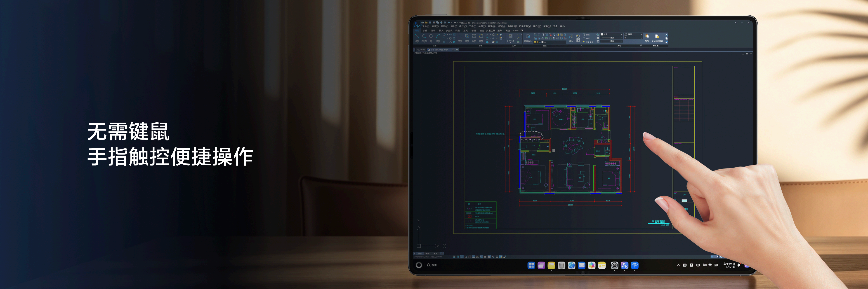Click the 搜索 search field in taskbar
Viewport: 868px width, 289px height.
(x=432, y=265)
